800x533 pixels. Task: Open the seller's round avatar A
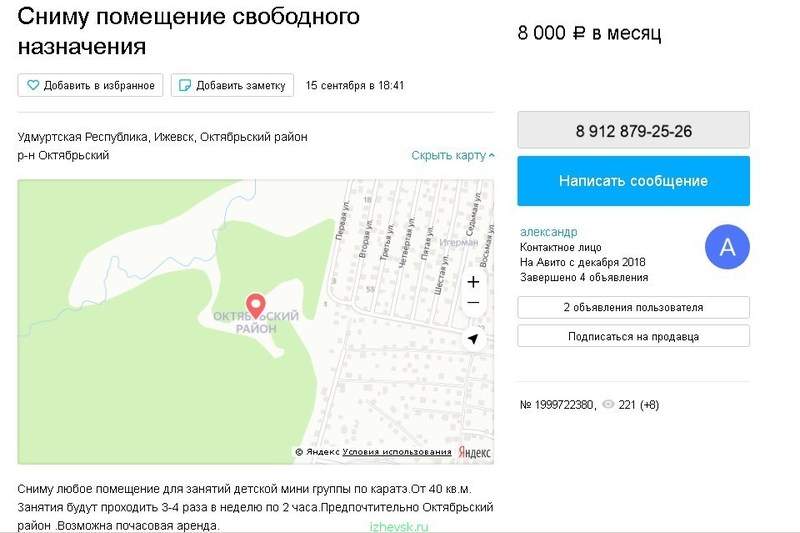click(x=727, y=247)
